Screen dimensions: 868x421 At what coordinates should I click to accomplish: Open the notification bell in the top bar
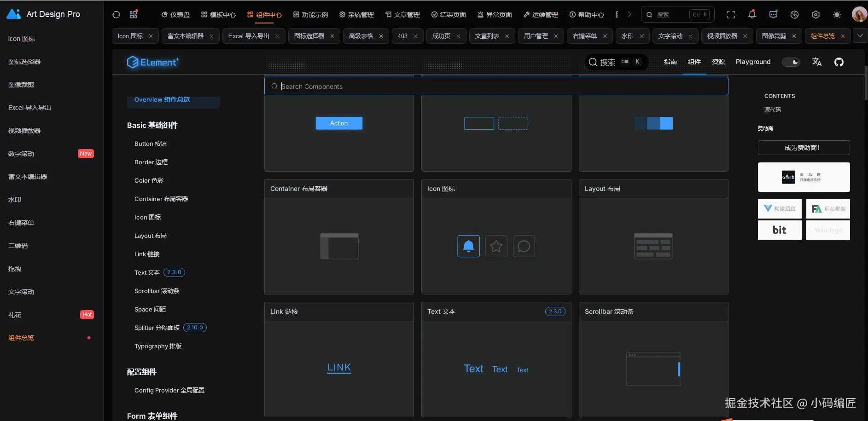752,15
